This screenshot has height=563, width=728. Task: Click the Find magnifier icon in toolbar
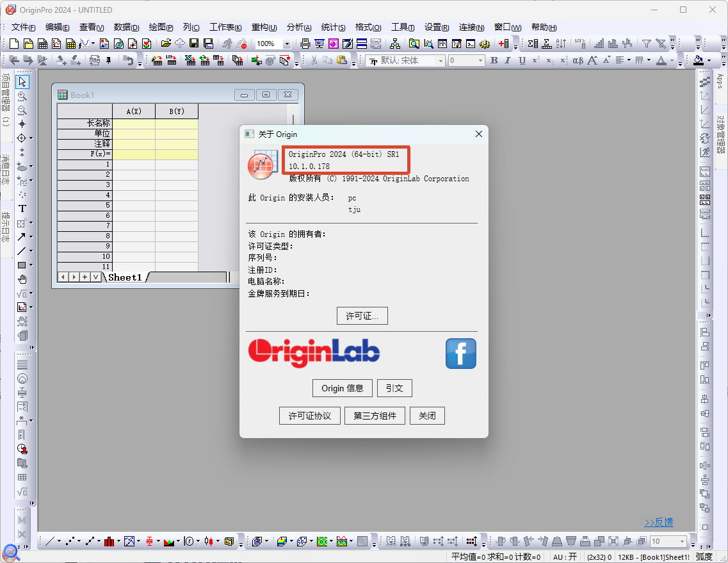(414, 44)
